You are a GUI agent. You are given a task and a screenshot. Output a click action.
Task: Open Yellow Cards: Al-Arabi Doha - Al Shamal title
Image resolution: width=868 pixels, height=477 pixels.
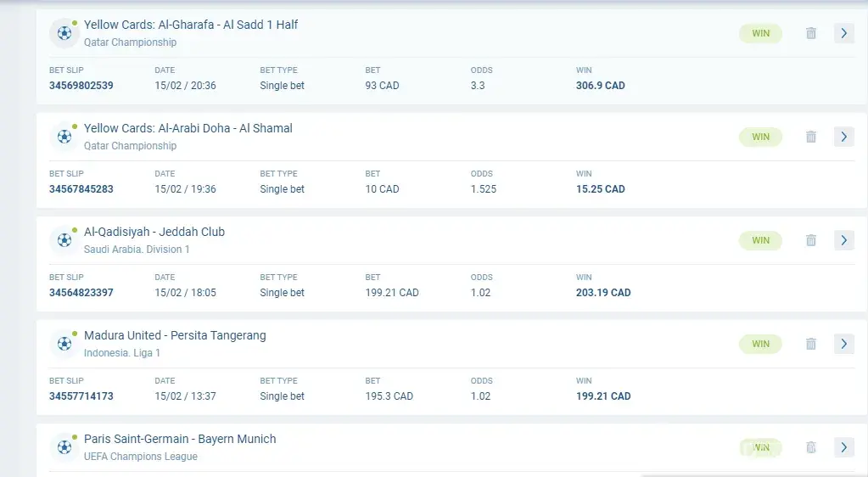(x=188, y=129)
